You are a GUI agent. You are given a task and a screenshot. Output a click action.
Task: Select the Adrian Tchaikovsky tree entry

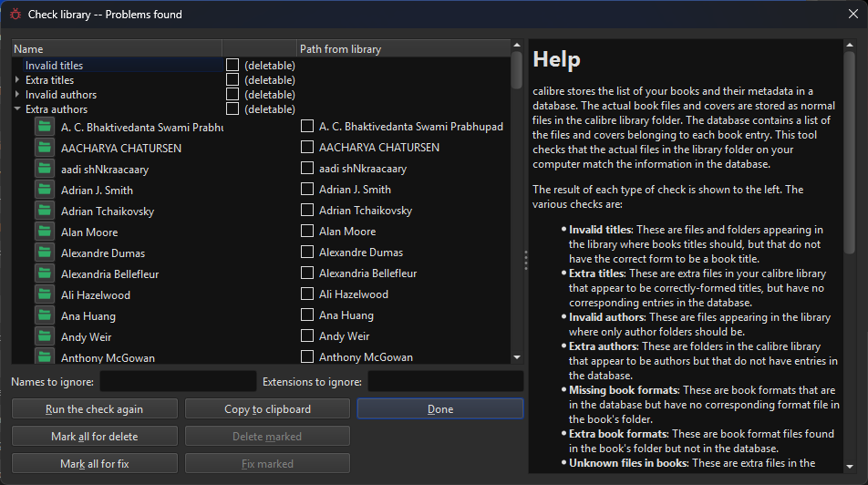[x=108, y=211]
